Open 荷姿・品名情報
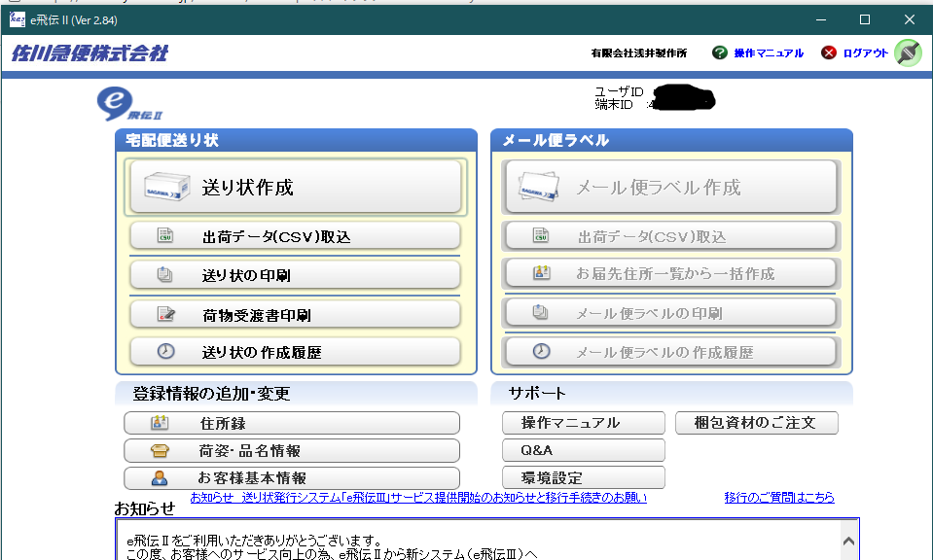 click(292, 450)
